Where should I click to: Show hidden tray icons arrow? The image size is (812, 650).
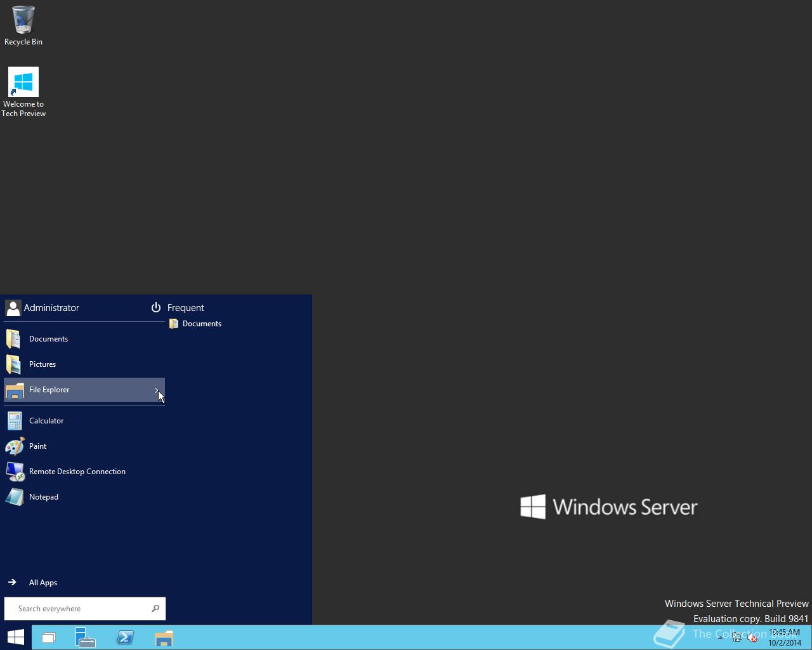(x=721, y=638)
